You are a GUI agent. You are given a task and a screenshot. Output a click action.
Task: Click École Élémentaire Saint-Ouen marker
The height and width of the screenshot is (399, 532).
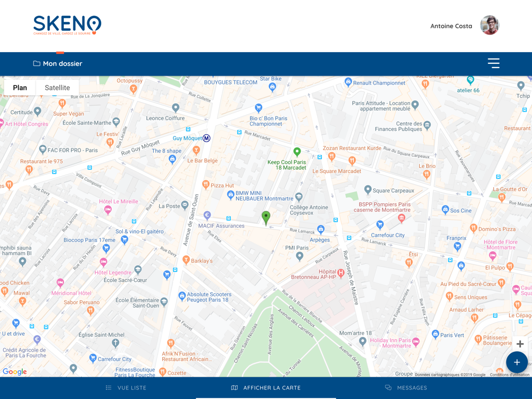coord(164,302)
